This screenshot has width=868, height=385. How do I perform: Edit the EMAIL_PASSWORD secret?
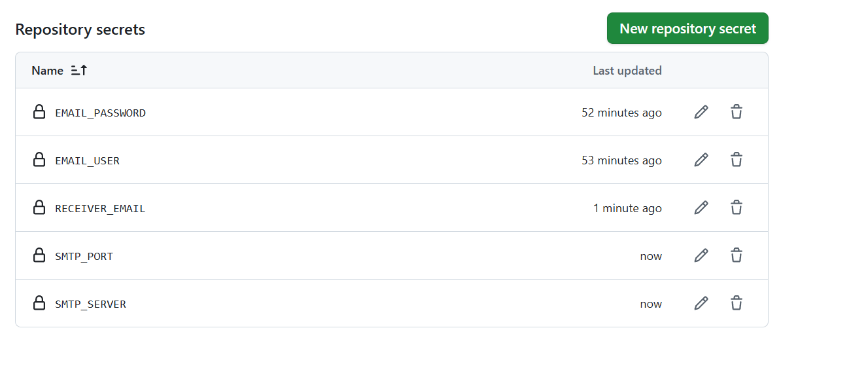[x=701, y=112]
